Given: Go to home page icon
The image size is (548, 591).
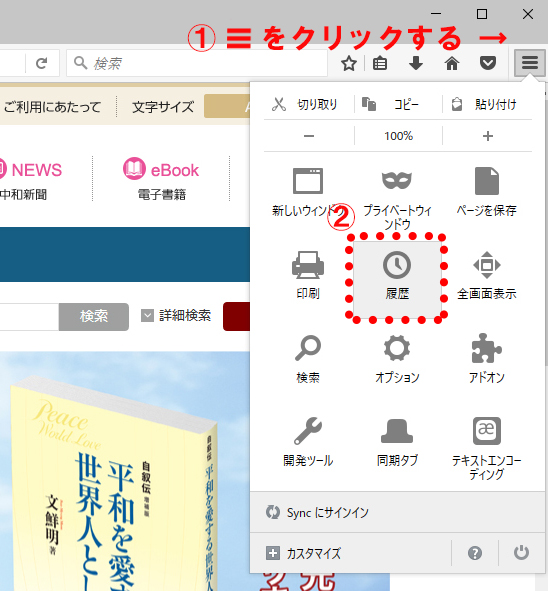Looking at the screenshot, I should click(452, 63).
